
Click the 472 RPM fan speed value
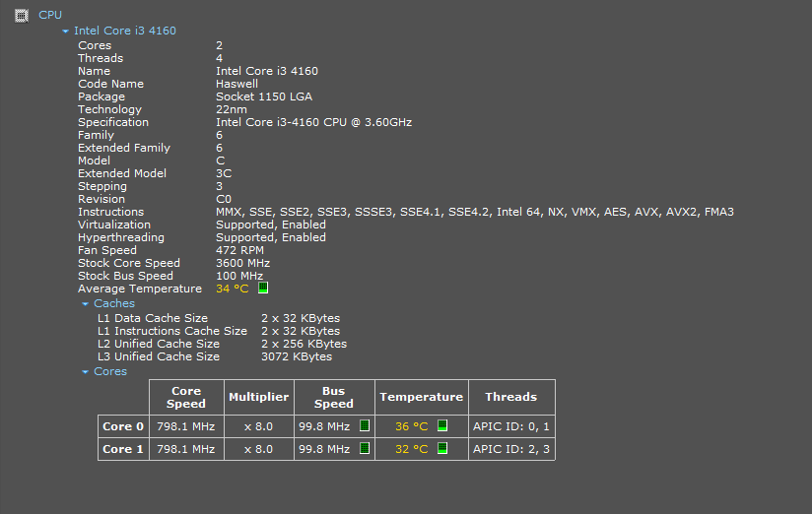point(239,250)
